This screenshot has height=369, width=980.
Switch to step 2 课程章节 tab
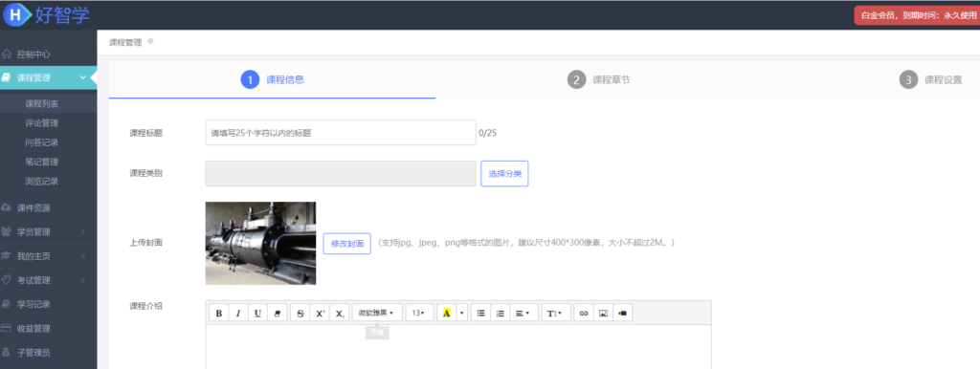tap(599, 80)
